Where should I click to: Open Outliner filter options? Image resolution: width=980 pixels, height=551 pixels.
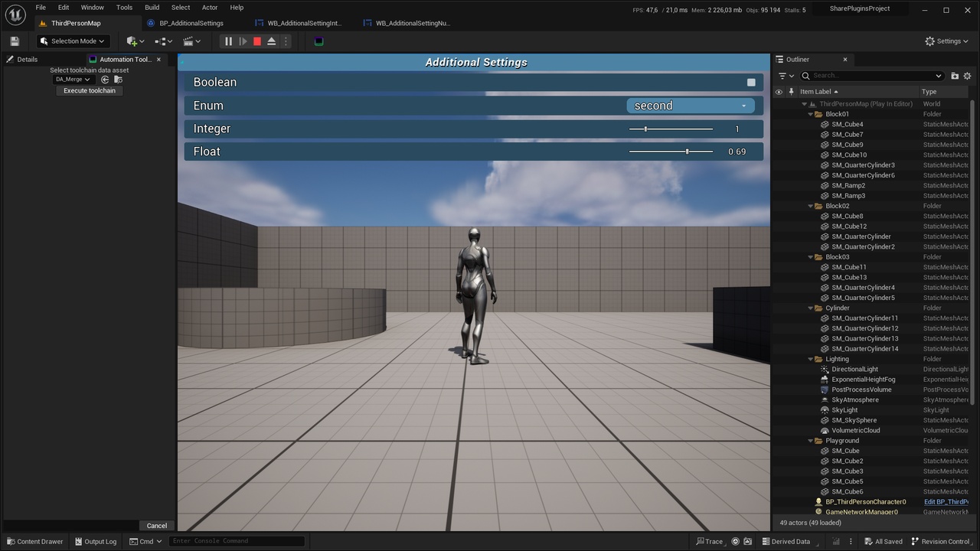click(x=786, y=76)
